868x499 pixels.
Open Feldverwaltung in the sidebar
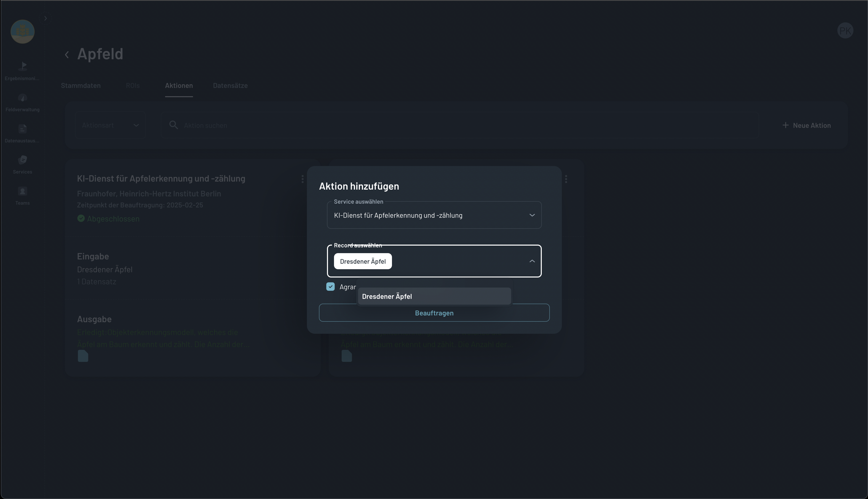tap(22, 102)
